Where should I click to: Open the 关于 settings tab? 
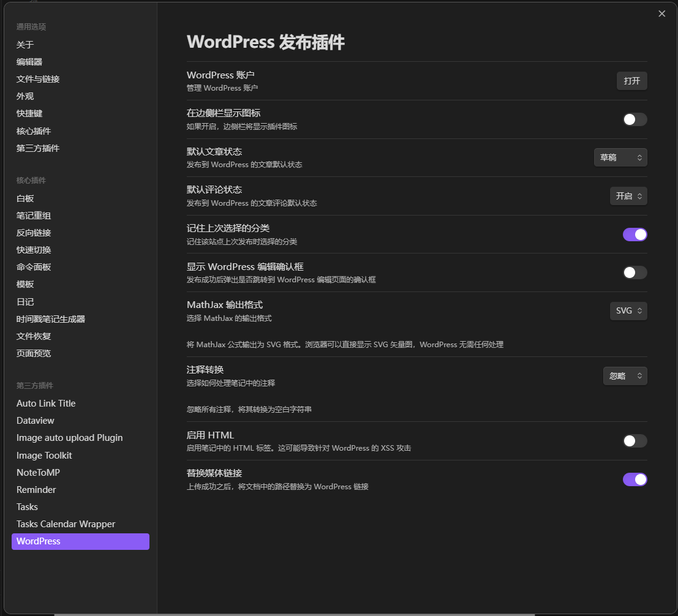pyautogui.click(x=80, y=45)
